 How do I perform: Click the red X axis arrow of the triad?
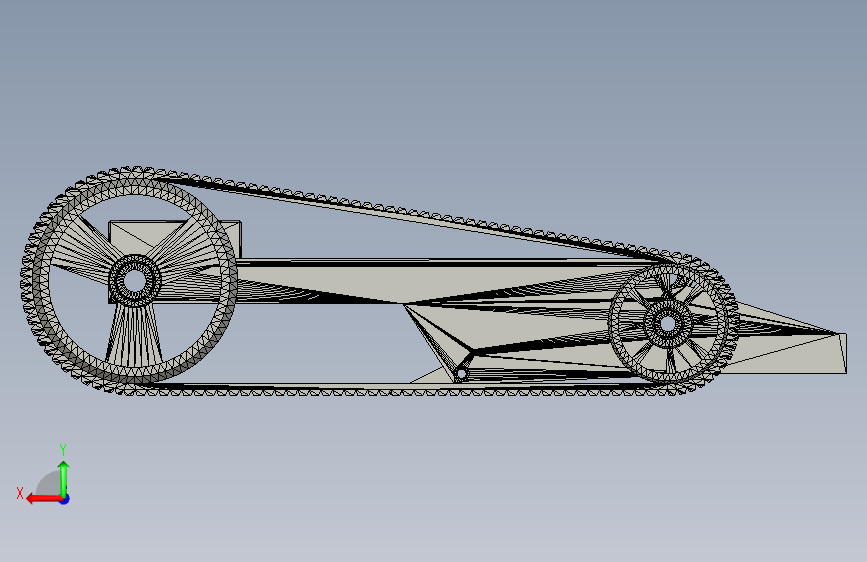tap(44, 499)
